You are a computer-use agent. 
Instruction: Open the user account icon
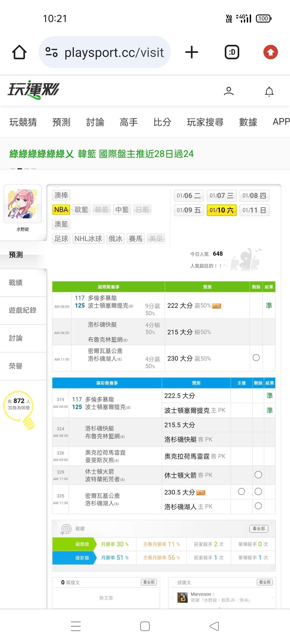pyautogui.click(x=229, y=91)
